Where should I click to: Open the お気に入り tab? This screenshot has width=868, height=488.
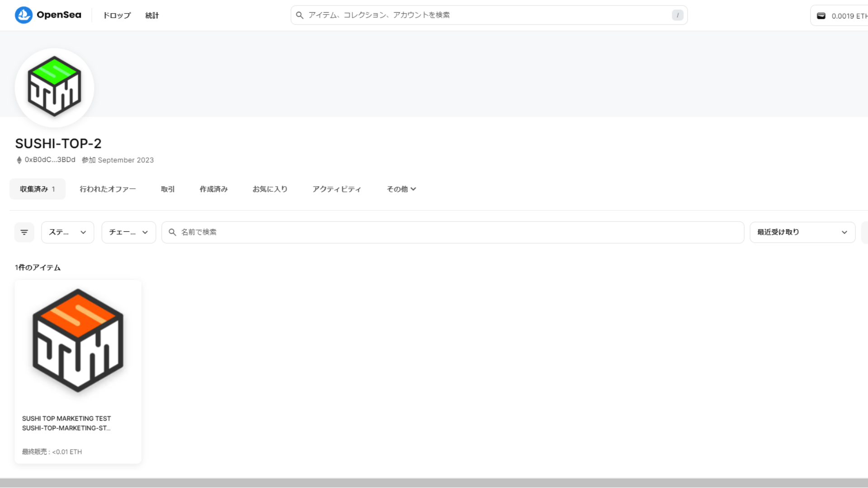[270, 189]
